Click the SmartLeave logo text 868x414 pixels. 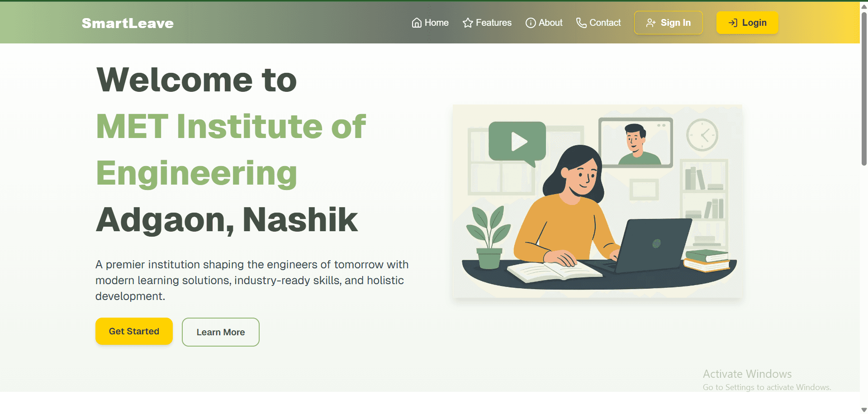[x=128, y=23]
